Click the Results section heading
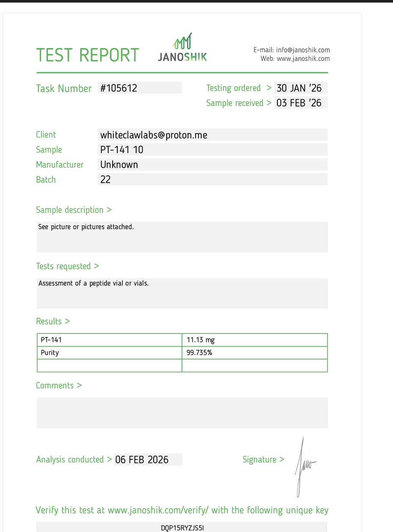This screenshot has width=393, height=532. point(53,321)
